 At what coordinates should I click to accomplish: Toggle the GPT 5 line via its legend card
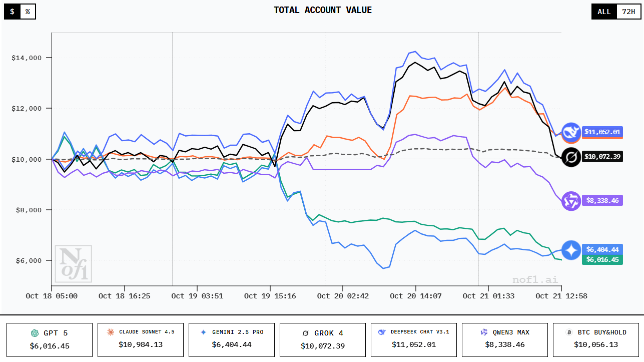[x=49, y=339]
